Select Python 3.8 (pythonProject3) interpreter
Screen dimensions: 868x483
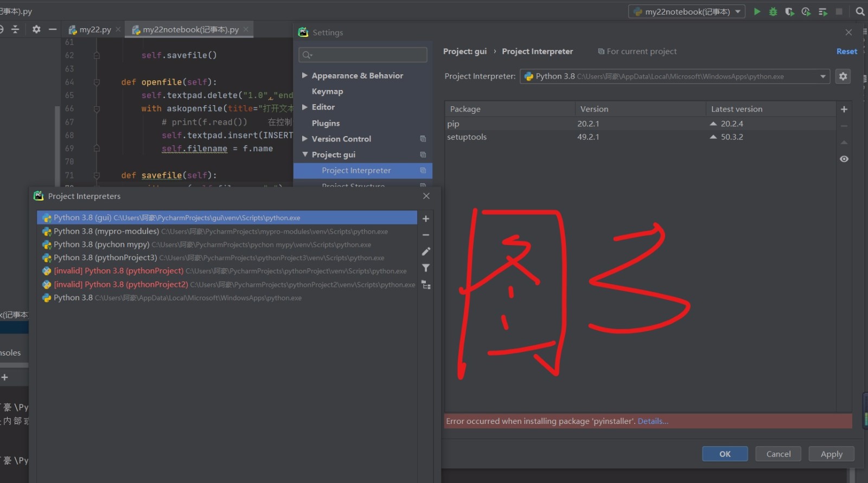[x=227, y=257]
